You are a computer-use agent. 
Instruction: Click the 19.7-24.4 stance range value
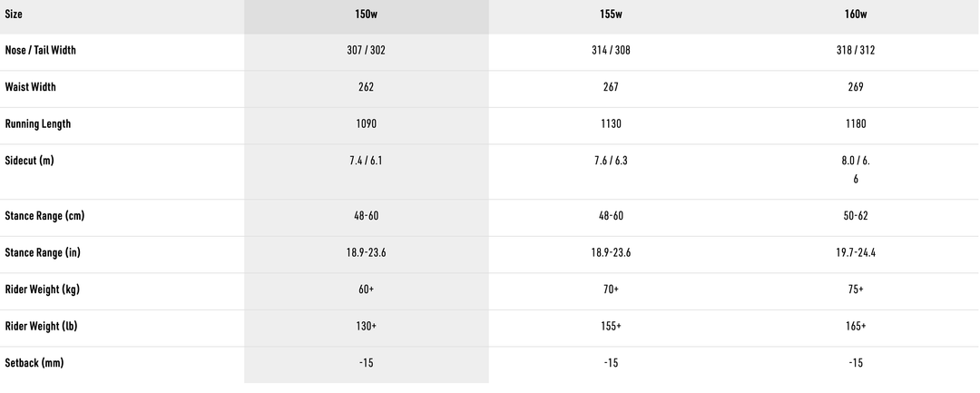(856, 252)
